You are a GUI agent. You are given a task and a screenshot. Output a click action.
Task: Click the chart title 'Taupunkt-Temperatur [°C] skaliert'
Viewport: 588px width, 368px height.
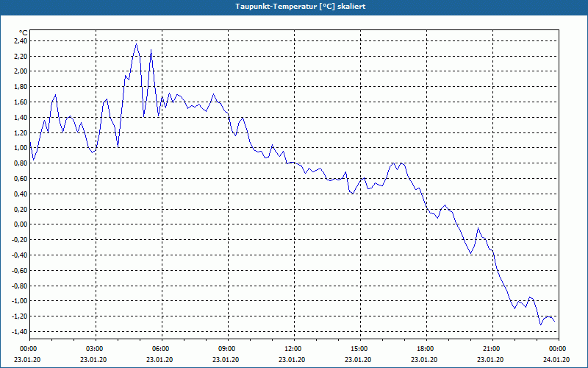click(301, 7)
